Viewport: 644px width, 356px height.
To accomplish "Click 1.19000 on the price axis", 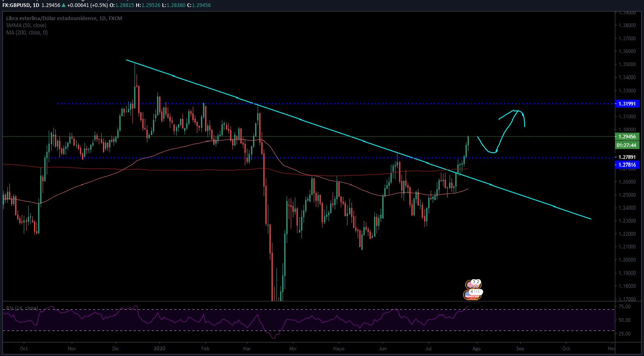I will click(x=627, y=273).
